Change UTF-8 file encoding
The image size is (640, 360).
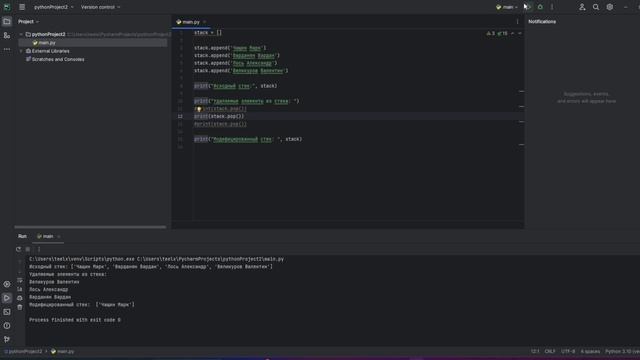(x=568, y=351)
